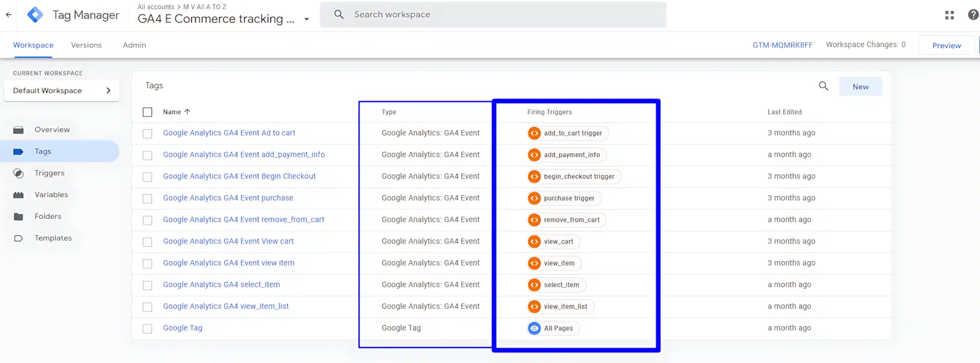The width and height of the screenshot is (980, 363).
Task: Open Variables in the sidebar
Action: pos(51,195)
